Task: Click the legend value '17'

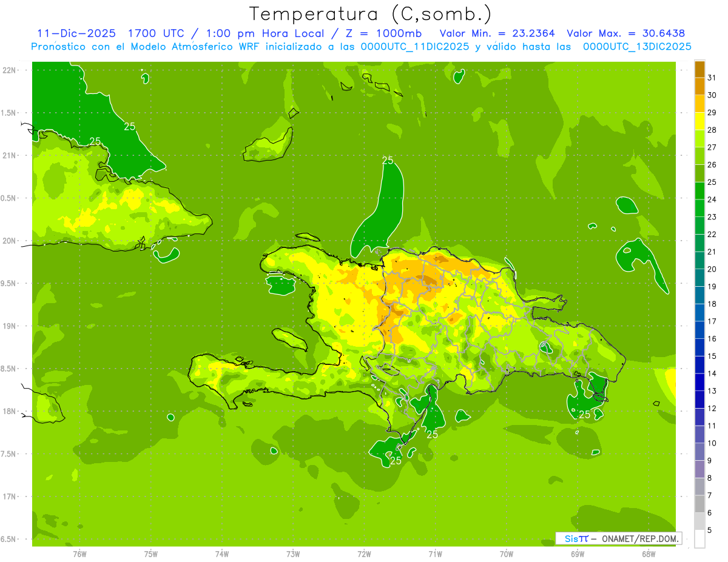Action: (712, 321)
